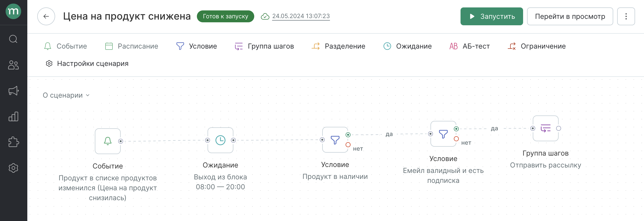The height and width of the screenshot is (221, 644).
Task: Click the Событие node output connector
Action: pos(121,141)
